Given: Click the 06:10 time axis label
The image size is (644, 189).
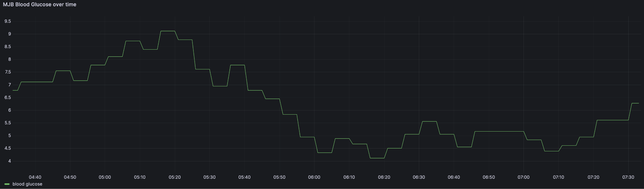Looking at the screenshot, I should 349,177.
